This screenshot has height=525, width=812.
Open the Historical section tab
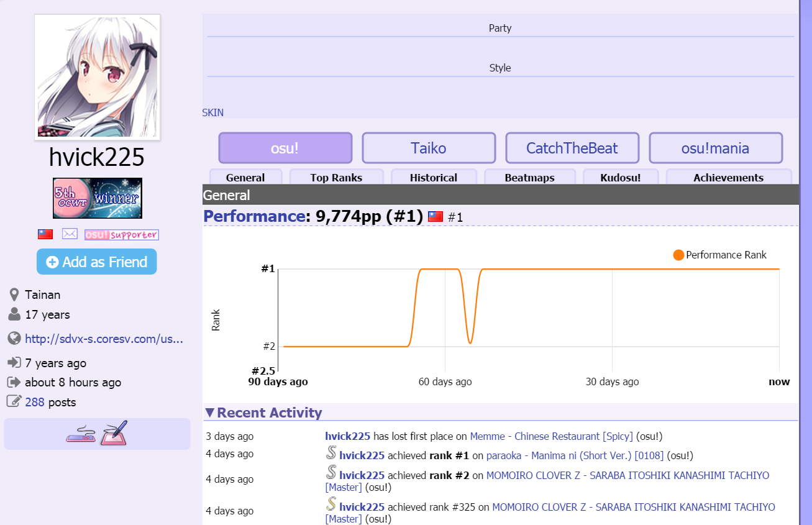tap(434, 177)
